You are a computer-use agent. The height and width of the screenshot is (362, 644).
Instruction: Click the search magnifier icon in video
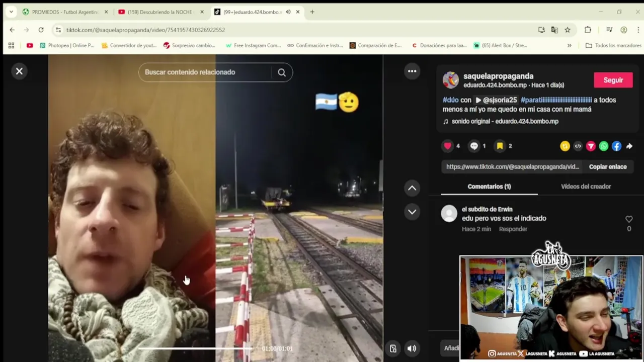click(282, 72)
